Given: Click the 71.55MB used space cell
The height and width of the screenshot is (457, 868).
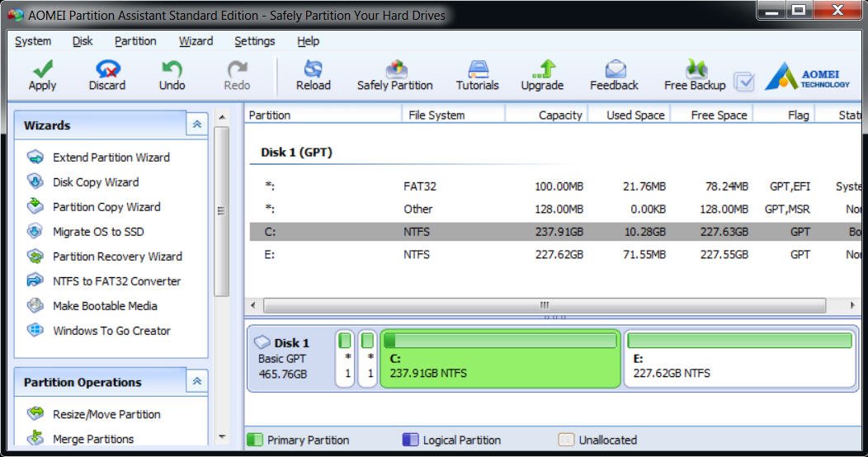Looking at the screenshot, I should pos(644,255).
